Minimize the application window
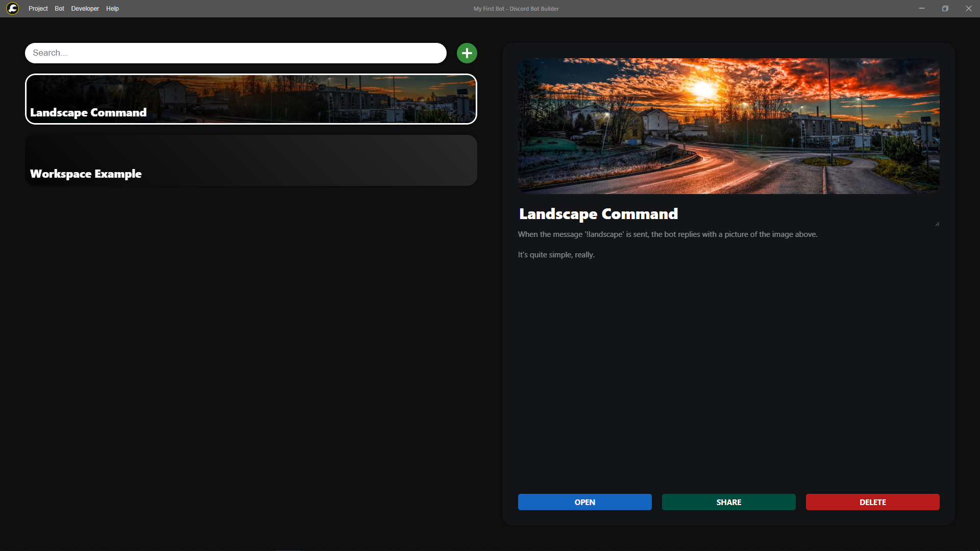 click(x=922, y=9)
